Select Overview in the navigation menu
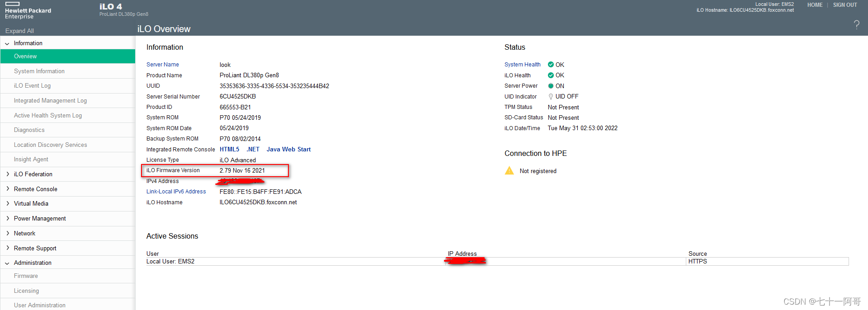 tap(68, 56)
